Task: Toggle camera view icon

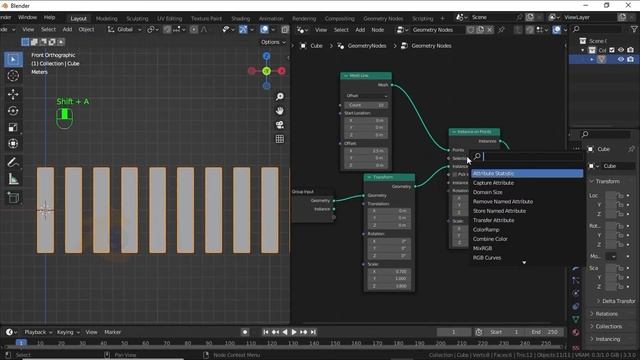Action: (280, 125)
